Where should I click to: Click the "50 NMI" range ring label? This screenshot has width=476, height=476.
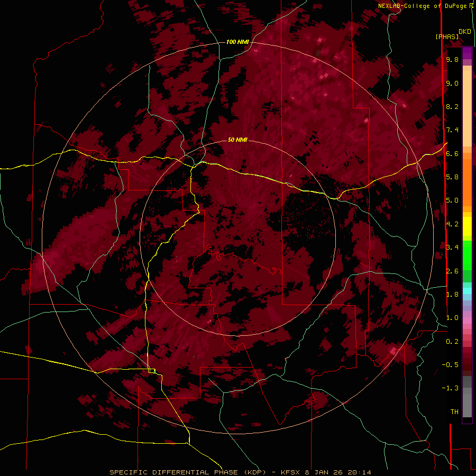pyautogui.click(x=237, y=140)
